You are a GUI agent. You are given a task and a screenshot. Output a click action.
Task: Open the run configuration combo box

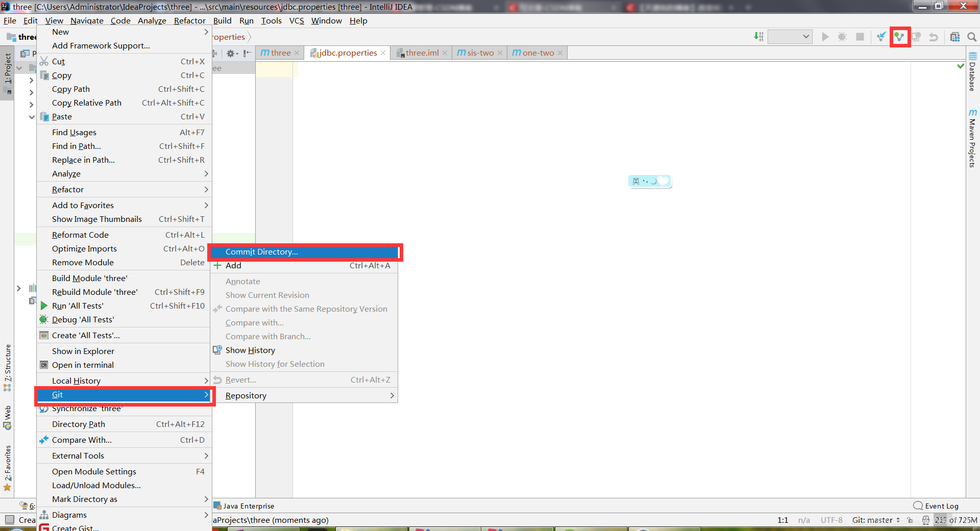(790, 37)
